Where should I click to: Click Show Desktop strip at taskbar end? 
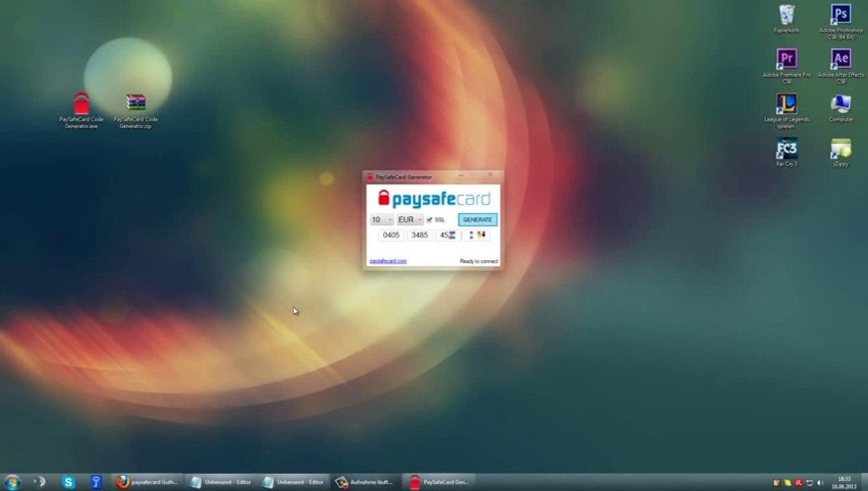864,483
